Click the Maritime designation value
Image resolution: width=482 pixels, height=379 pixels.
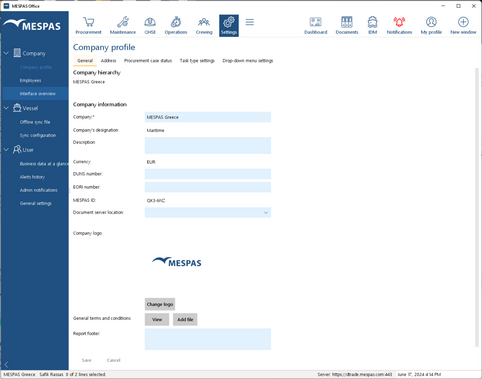click(155, 130)
